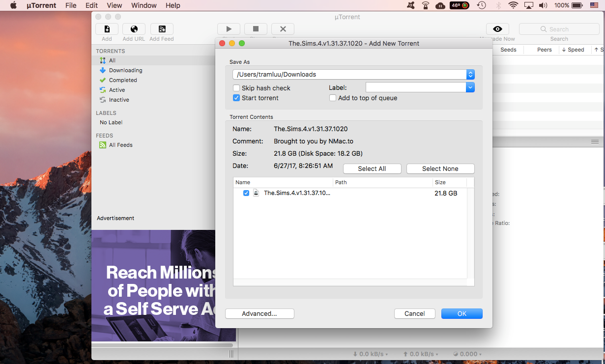
Task: Click the VPN lock menu bar icon
Action: click(426, 5)
